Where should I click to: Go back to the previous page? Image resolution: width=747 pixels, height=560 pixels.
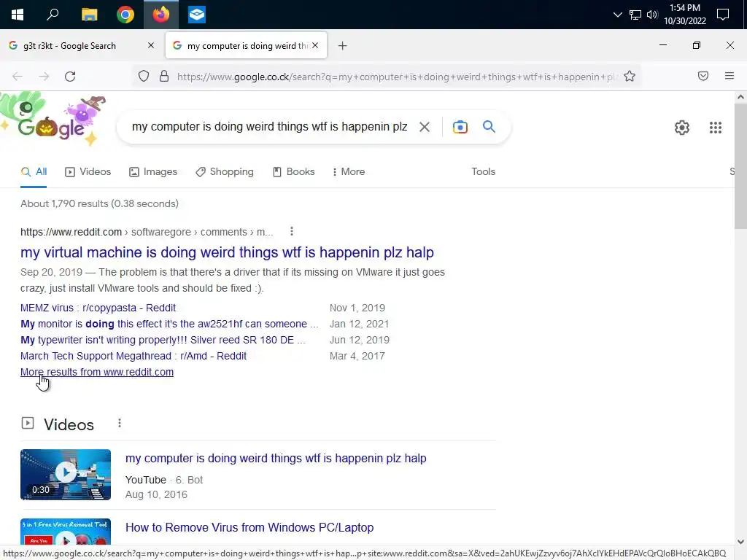pos(18,76)
